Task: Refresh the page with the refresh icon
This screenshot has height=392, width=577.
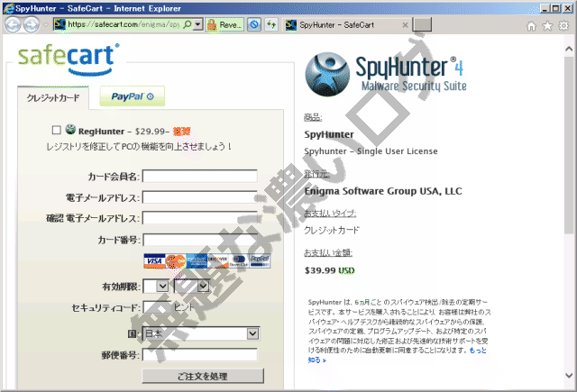Action: (271, 24)
